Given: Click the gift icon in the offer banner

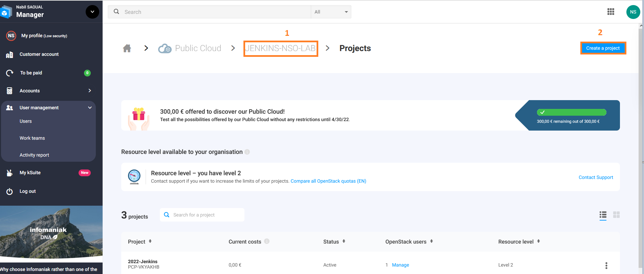Looking at the screenshot, I should point(139,118).
